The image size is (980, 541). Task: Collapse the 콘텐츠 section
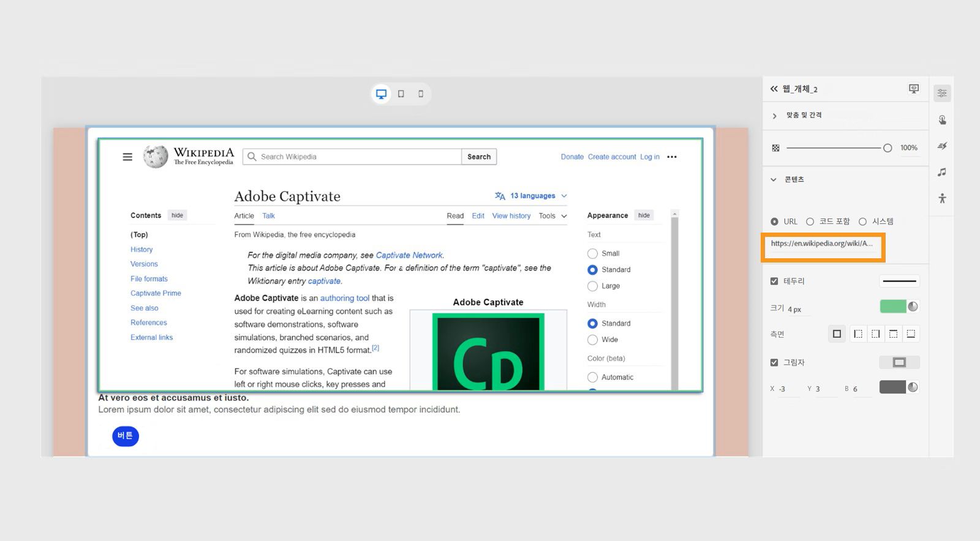pyautogui.click(x=774, y=179)
